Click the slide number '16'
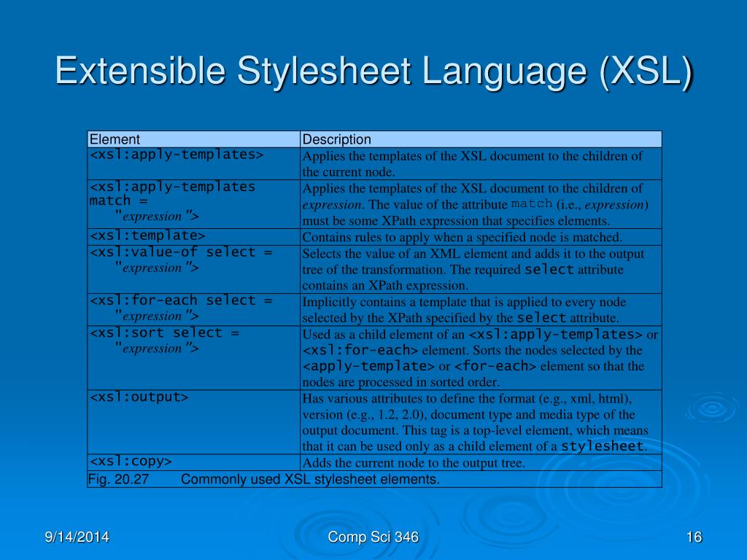 click(x=694, y=537)
